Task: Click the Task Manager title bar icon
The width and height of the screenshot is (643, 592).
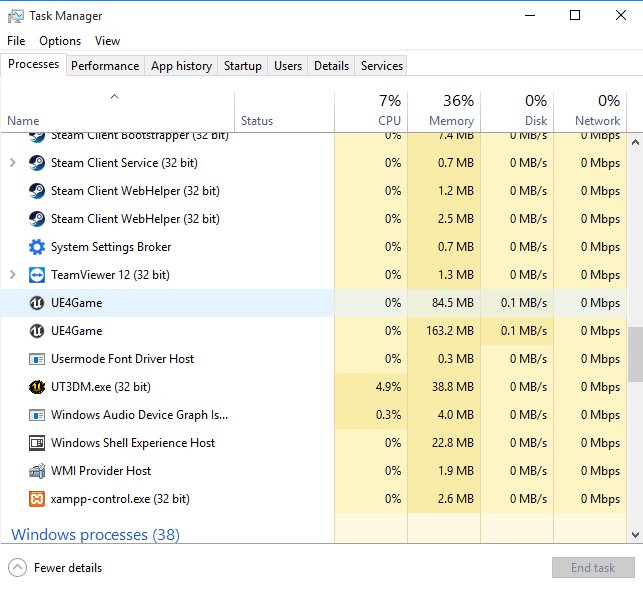Action: coord(16,16)
